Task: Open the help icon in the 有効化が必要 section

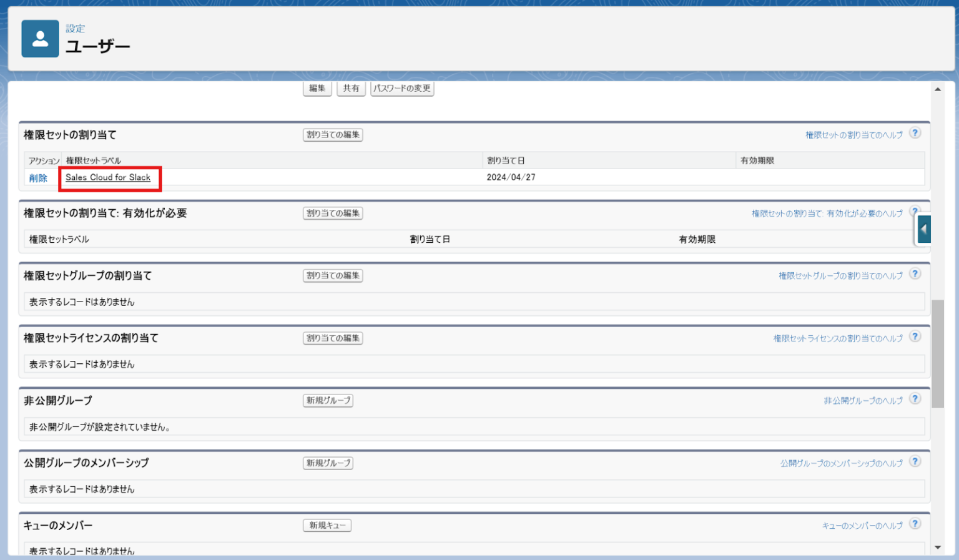Action: coord(915,212)
